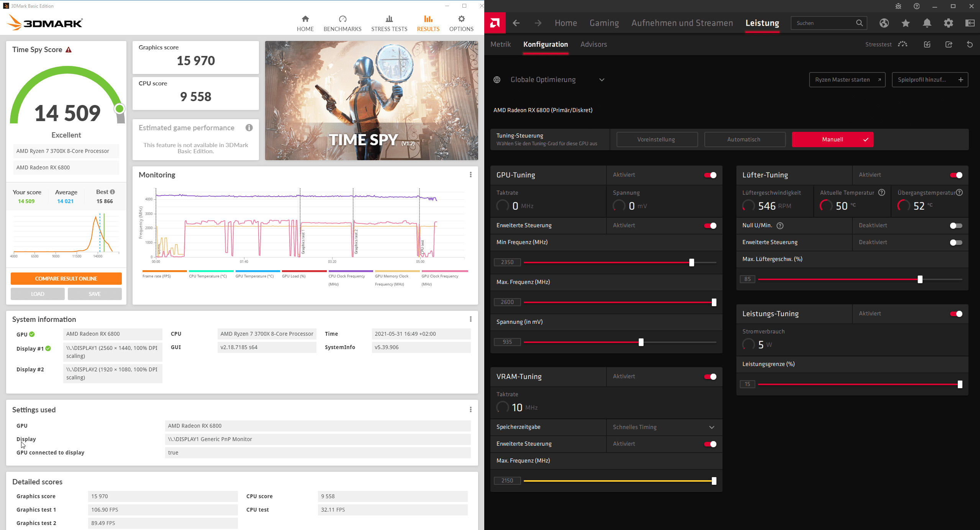Click the Suchen search field
Viewport: 980px width, 530px height.
coord(829,23)
